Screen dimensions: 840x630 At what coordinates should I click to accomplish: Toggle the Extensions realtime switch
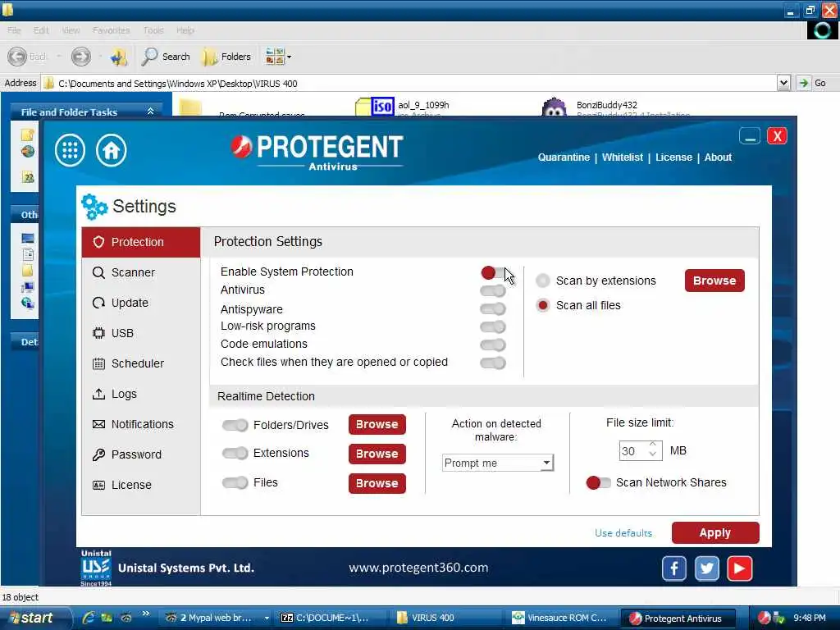(x=235, y=453)
